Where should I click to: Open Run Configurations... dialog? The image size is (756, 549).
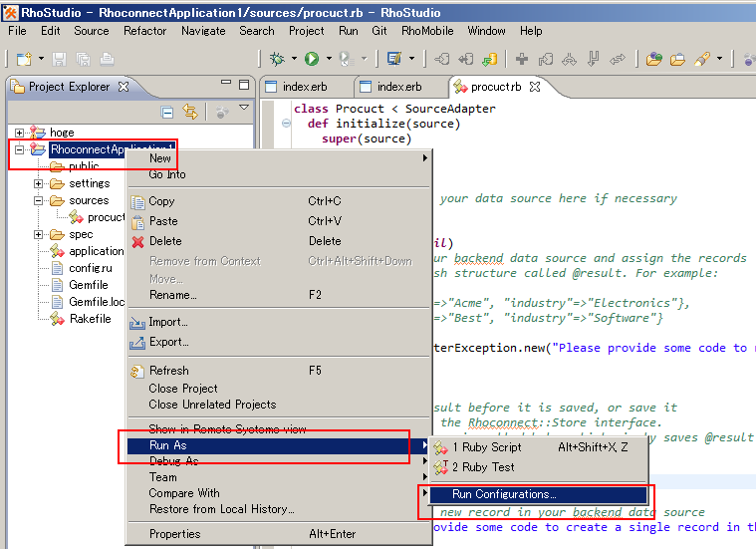tap(539, 494)
